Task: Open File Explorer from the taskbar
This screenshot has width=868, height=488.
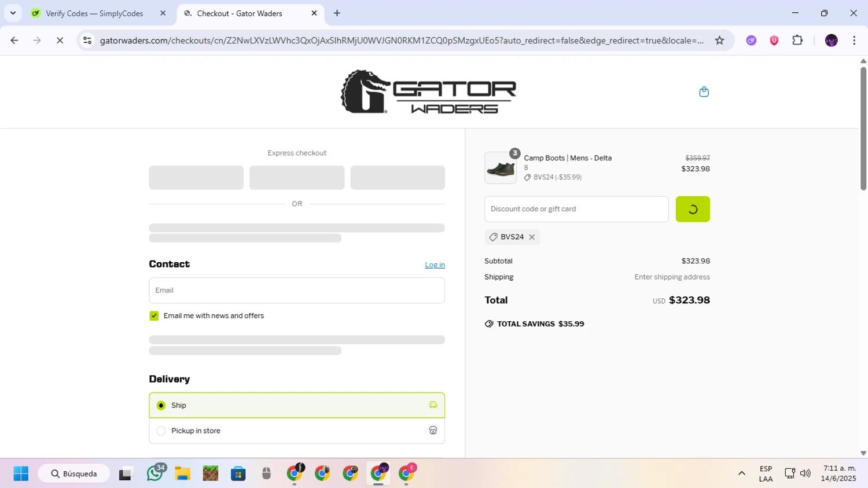Action: 182,474
